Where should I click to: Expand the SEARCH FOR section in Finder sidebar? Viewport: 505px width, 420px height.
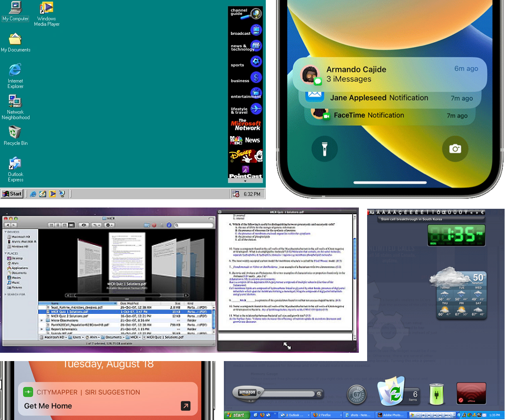click(x=5, y=294)
